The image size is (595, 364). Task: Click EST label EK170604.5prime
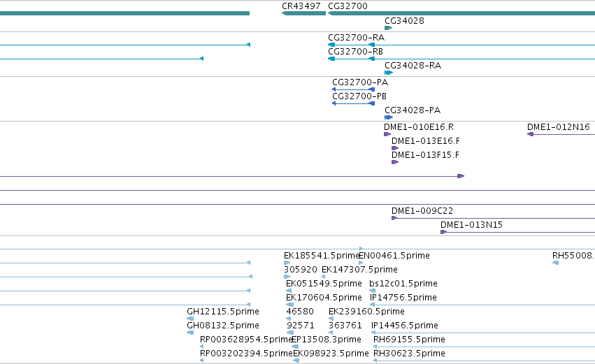click(324, 298)
